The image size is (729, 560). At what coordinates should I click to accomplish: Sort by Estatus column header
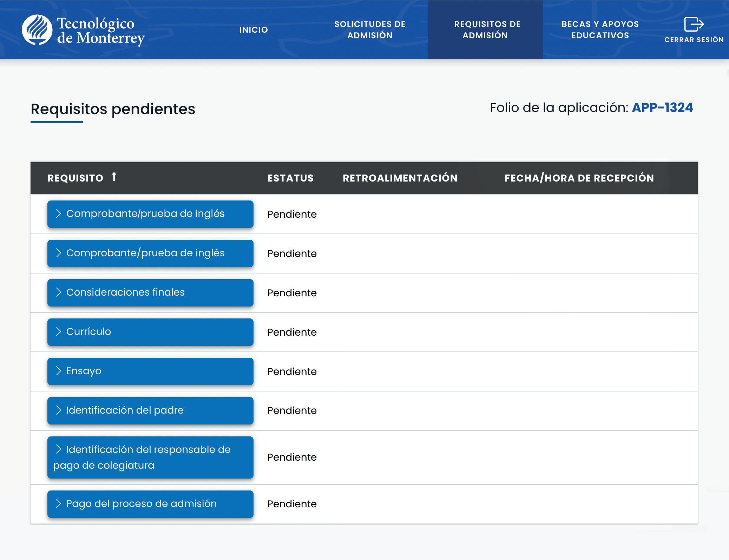pos(290,178)
